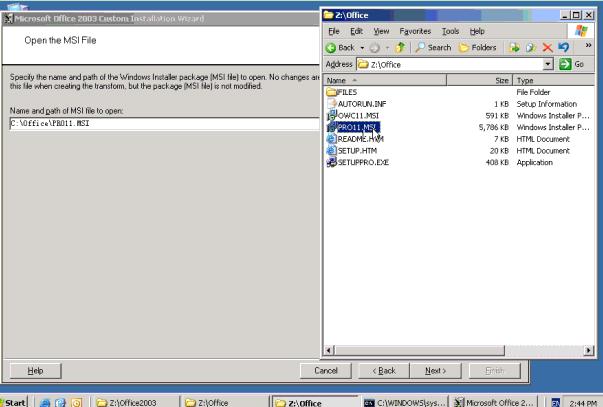Click the horizontal scrollbar right arrow

click(x=588, y=350)
